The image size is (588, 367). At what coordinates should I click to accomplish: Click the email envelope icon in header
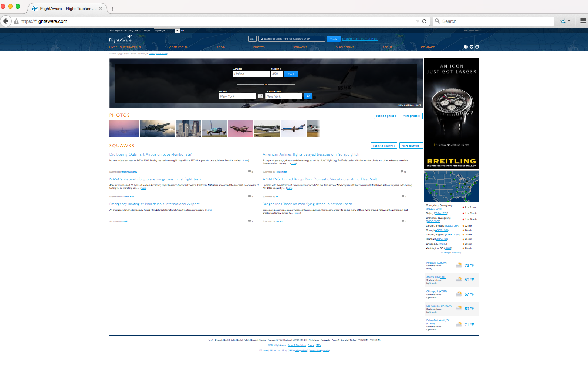[x=477, y=47]
